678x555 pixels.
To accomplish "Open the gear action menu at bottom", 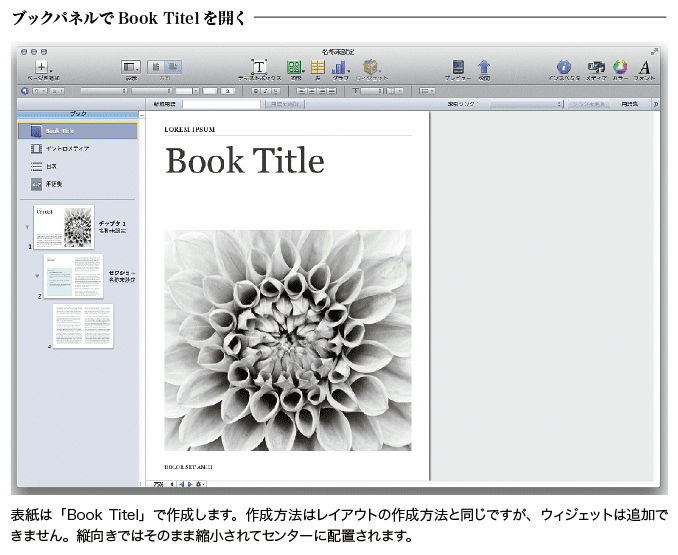I will pos(200,485).
